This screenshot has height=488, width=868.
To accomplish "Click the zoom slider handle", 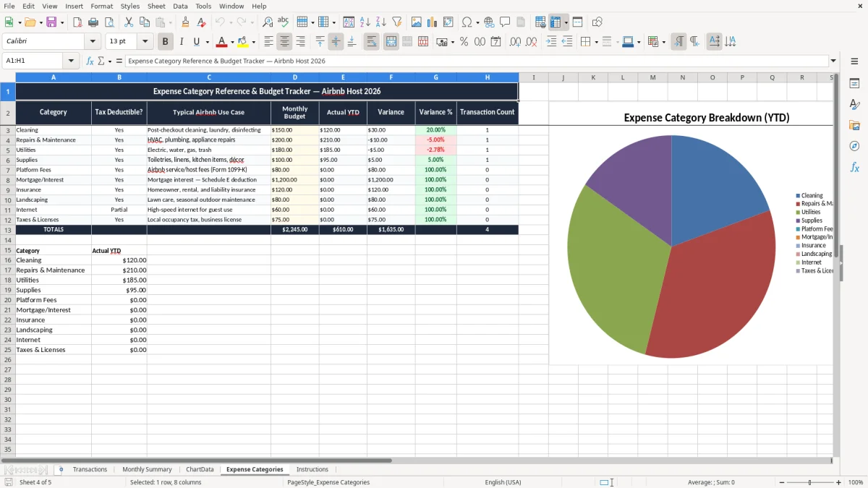I will (x=809, y=482).
